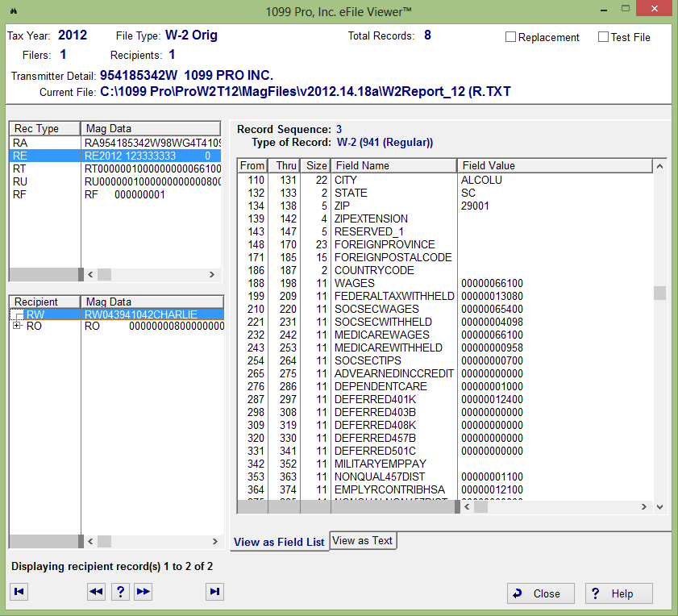Switch to View as Text tab
Screen dimensions: 678x616
(x=362, y=541)
